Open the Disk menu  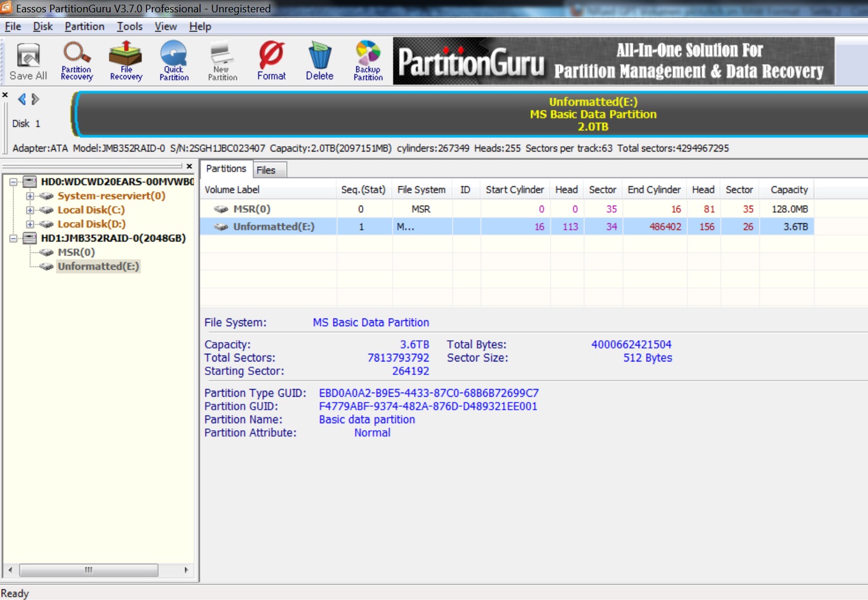coord(43,26)
